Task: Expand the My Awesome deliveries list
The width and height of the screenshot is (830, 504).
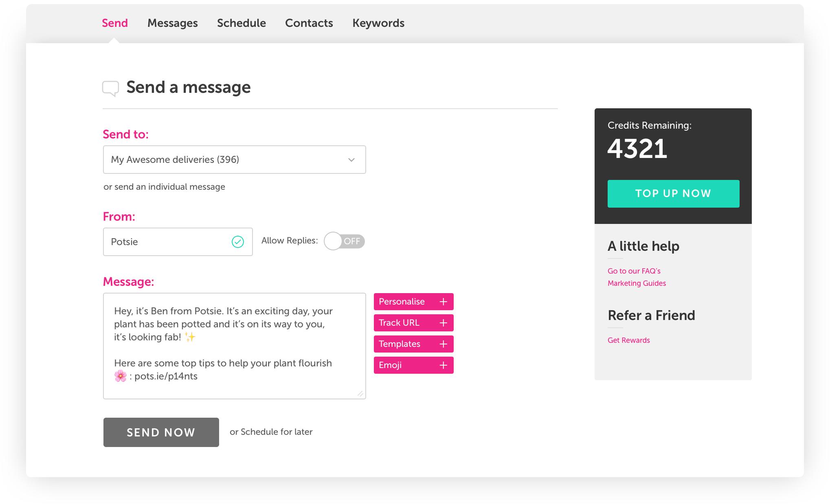Action: [234, 159]
